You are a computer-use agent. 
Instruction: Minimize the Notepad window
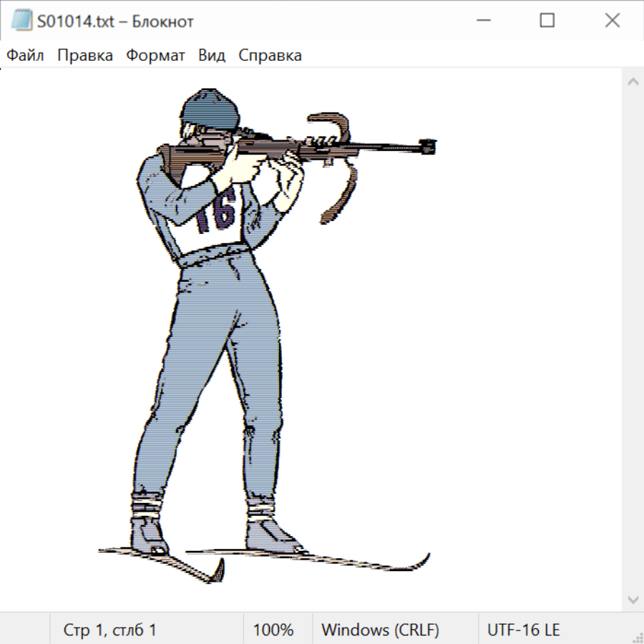(482, 21)
